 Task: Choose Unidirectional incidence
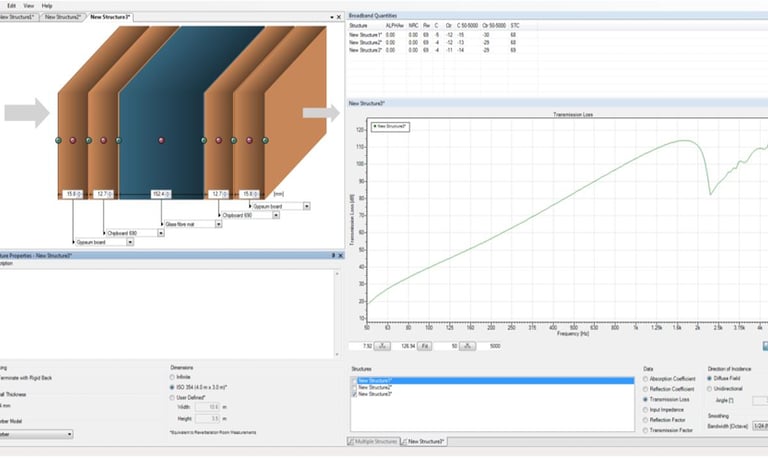coord(709,388)
